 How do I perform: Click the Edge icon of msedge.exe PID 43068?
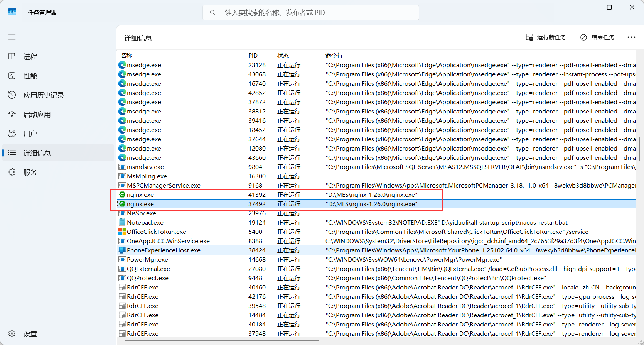[x=122, y=74]
